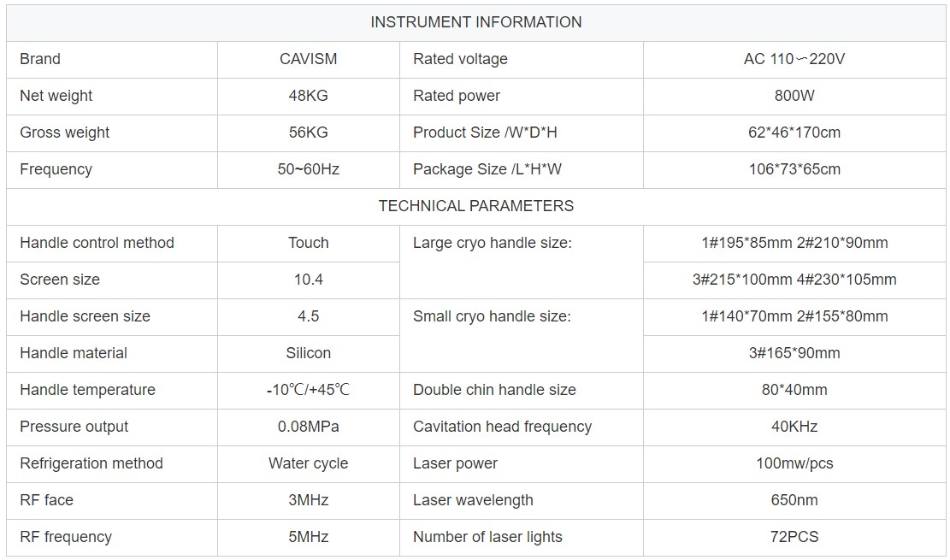Screen dimensions: 950x560
Task: Select the AC 110~220V value
Action: pyautogui.click(x=794, y=59)
